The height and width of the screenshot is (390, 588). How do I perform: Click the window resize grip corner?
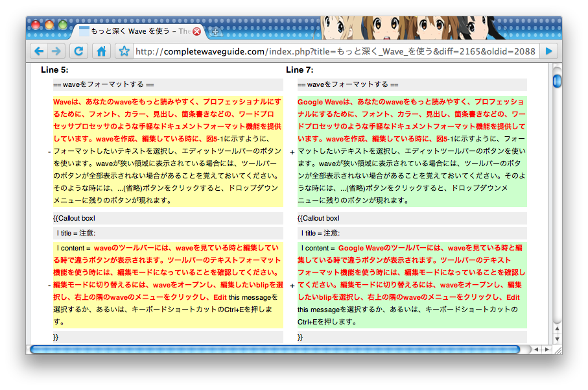558,350
